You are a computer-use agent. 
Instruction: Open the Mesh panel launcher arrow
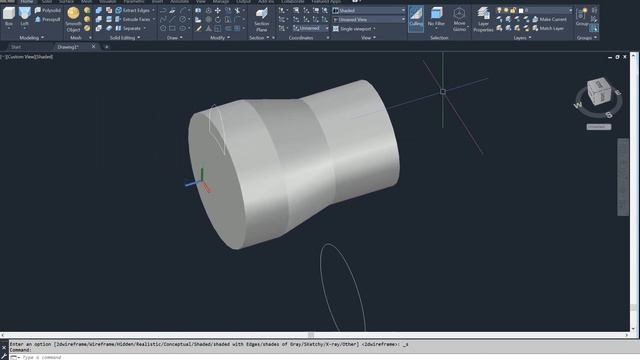pos(90,38)
